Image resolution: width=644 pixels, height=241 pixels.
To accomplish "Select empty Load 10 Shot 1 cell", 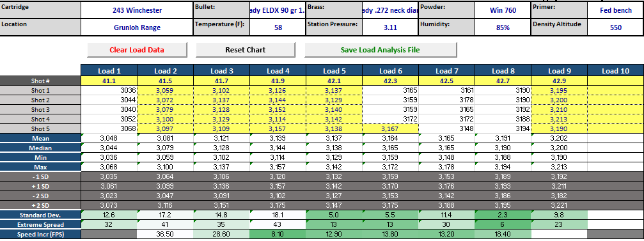I will point(615,90).
